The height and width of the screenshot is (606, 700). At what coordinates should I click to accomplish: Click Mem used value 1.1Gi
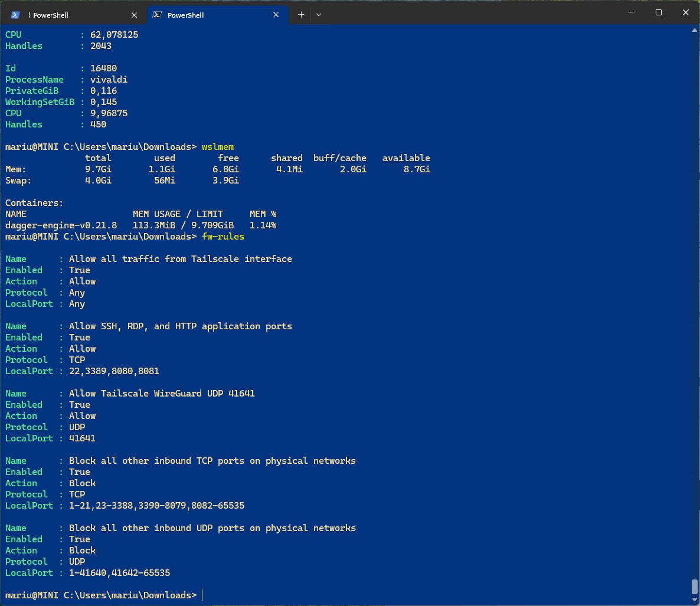pyautogui.click(x=162, y=169)
